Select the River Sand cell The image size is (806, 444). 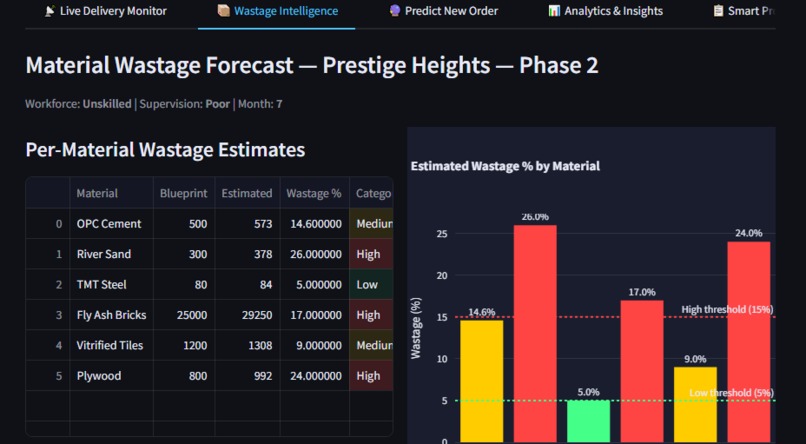(112, 254)
